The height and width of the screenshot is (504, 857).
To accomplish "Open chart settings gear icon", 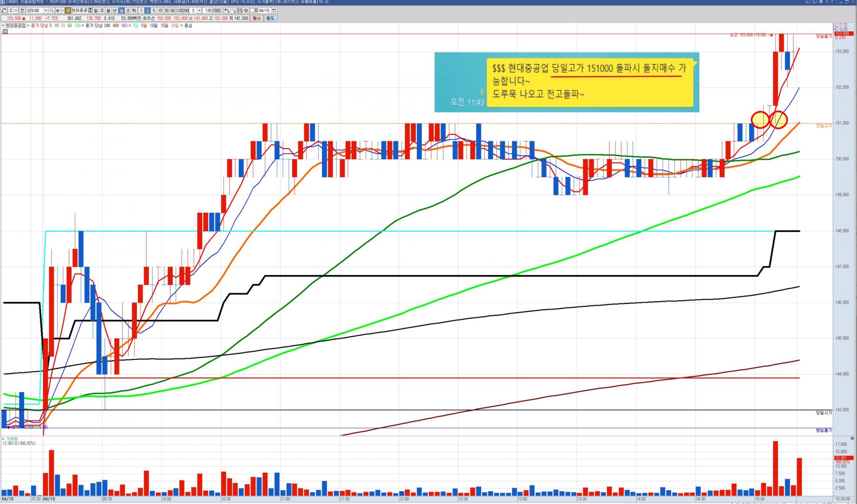I will pos(246,11).
